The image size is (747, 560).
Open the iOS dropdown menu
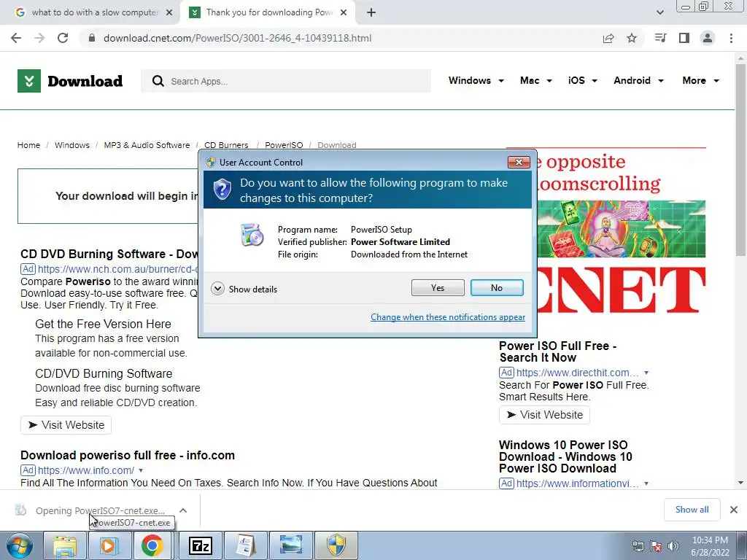(583, 80)
